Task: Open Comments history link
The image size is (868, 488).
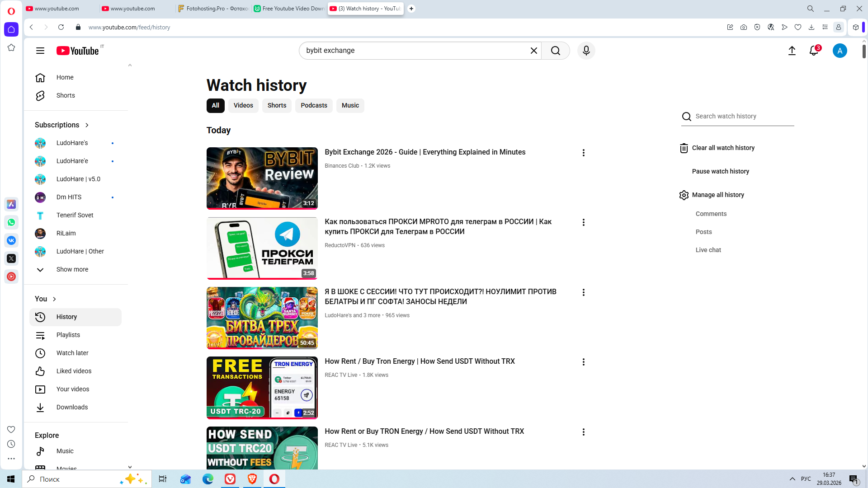Action: point(711,214)
